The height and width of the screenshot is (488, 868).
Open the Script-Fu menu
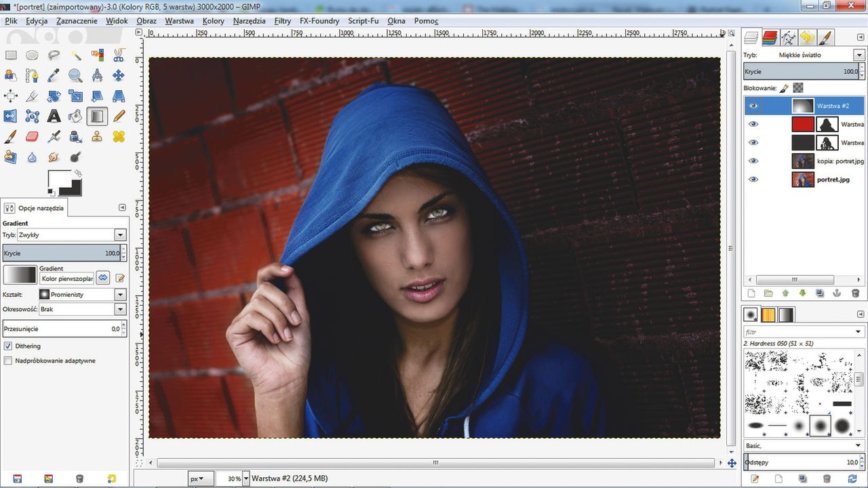[363, 21]
